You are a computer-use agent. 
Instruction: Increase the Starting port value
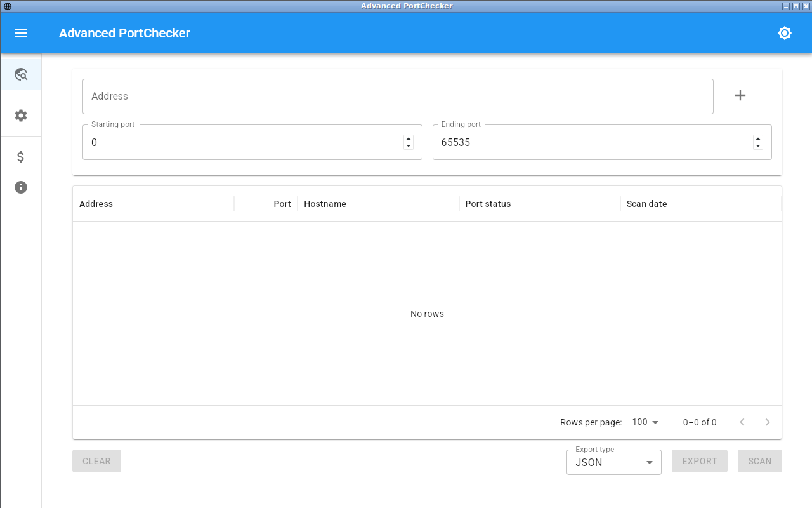(x=409, y=138)
